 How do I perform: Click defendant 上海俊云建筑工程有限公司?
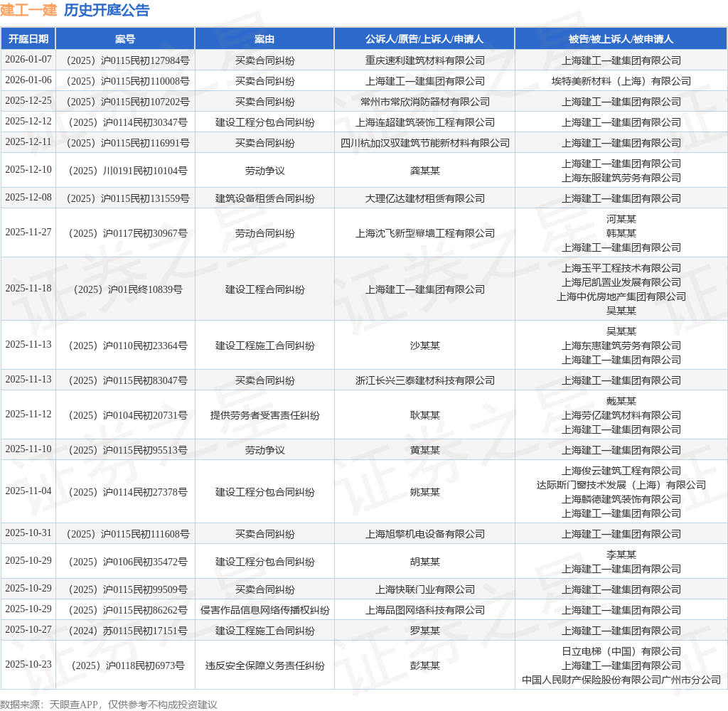[621, 471]
